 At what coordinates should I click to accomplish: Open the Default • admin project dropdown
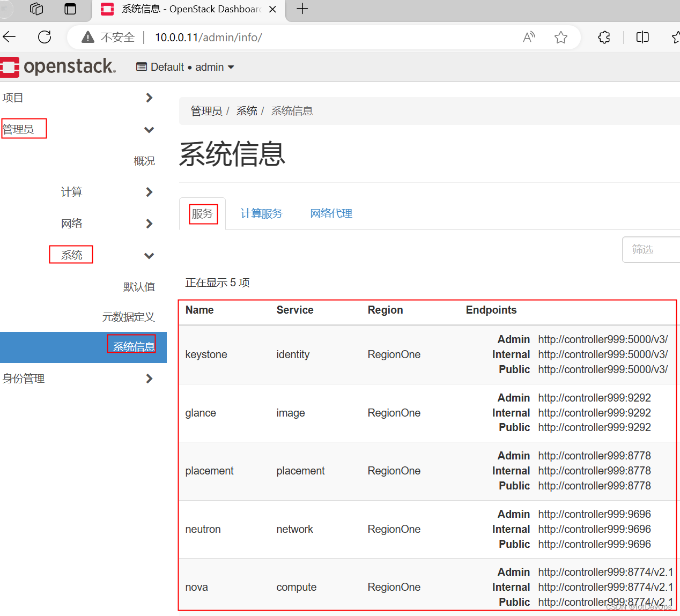pos(186,67)
